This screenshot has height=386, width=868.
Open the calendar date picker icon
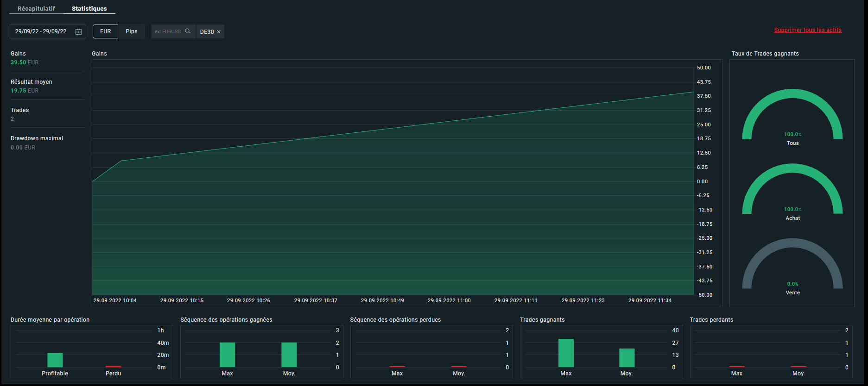78,31
